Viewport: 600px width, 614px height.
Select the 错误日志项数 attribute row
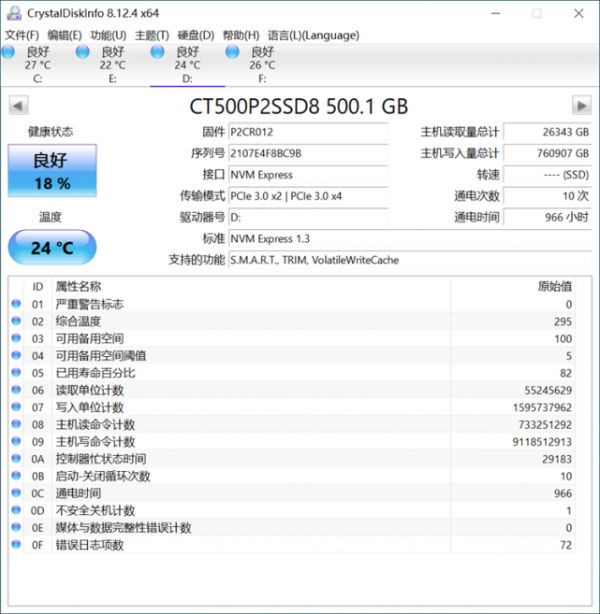[x=292, y=545]
